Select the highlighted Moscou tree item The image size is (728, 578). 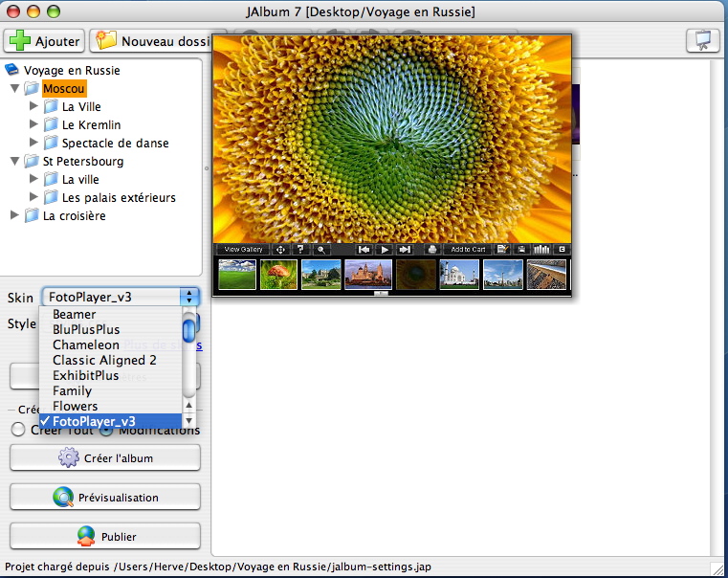click(x=64, y=88)
